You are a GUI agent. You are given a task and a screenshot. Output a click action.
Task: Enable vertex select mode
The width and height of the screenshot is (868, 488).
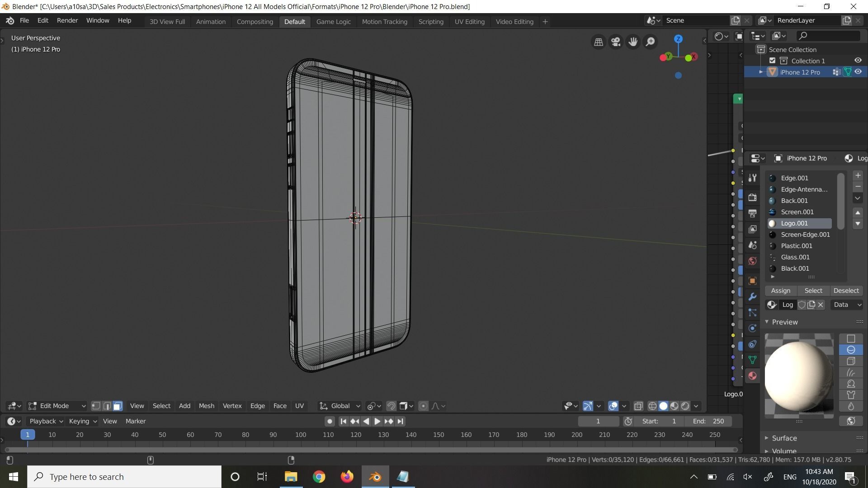pyautogui.click(x=96, y=406)
